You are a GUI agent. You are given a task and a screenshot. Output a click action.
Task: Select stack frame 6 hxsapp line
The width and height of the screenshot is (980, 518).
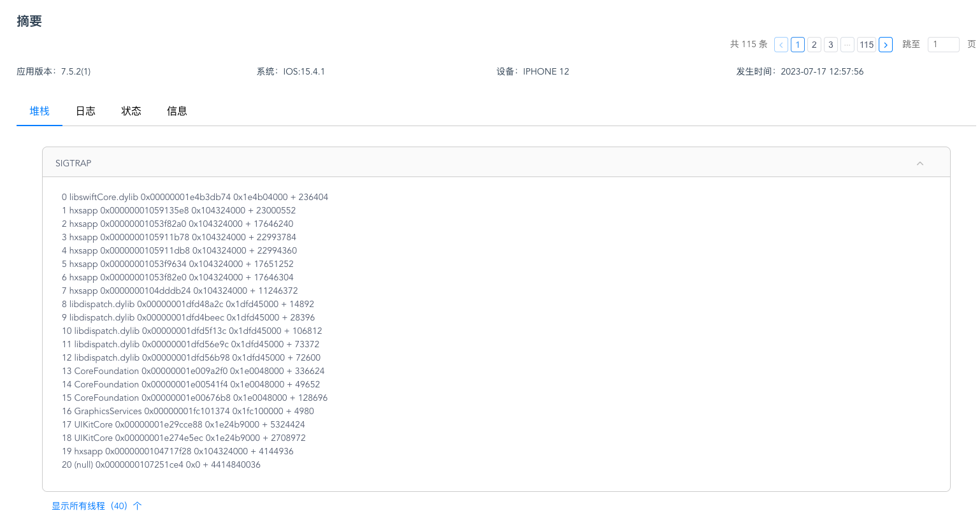178,277
